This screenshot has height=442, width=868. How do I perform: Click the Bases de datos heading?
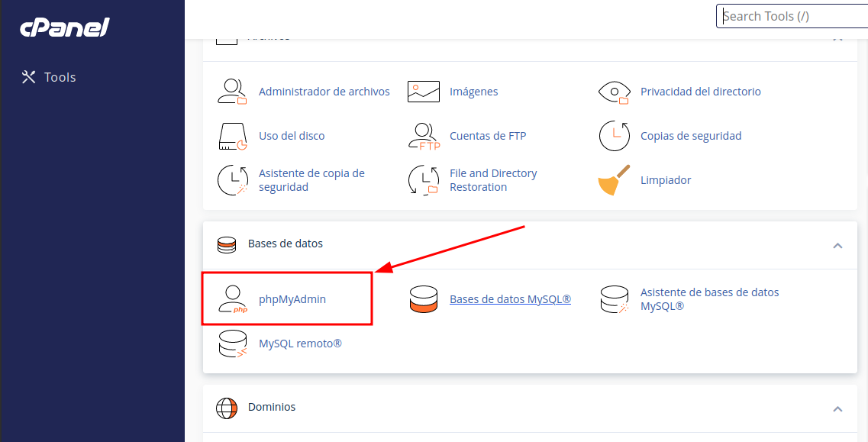pos(285,244)
